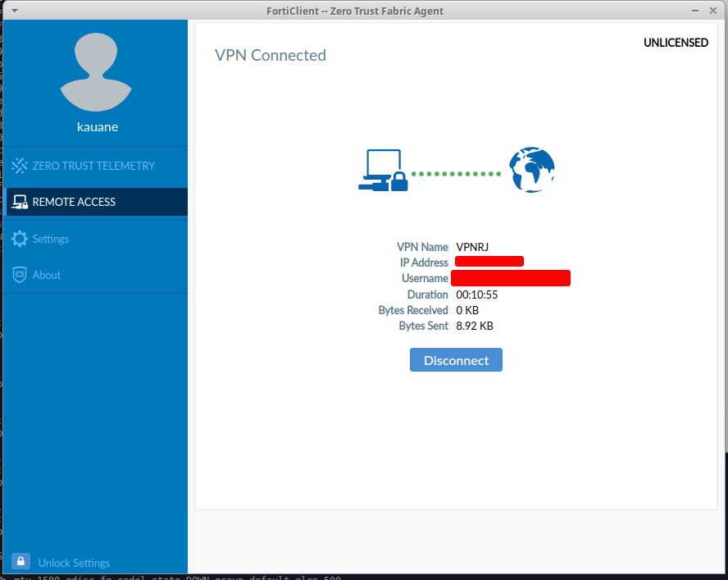This screenshot has height=580, width=728.
Task: Open the ZERO TRUST TELEMETRY section
Action: (96, 166)
